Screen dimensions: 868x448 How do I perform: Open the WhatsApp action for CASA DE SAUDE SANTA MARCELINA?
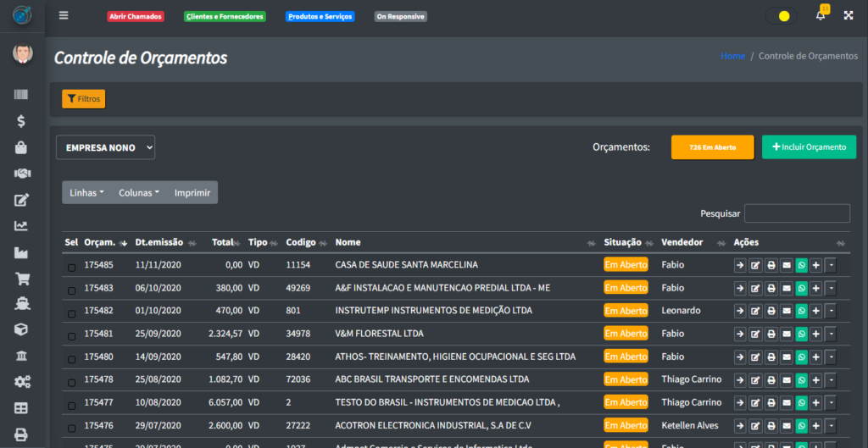coord(801,265)
